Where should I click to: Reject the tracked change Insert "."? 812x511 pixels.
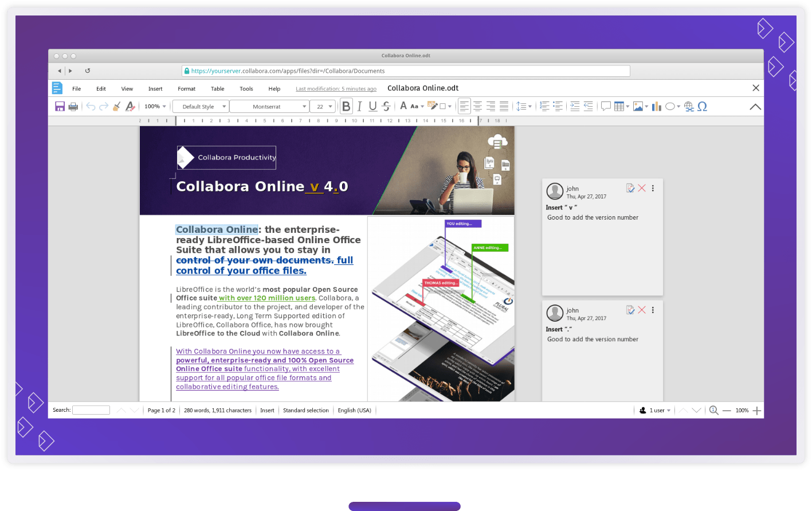(642, 310)
